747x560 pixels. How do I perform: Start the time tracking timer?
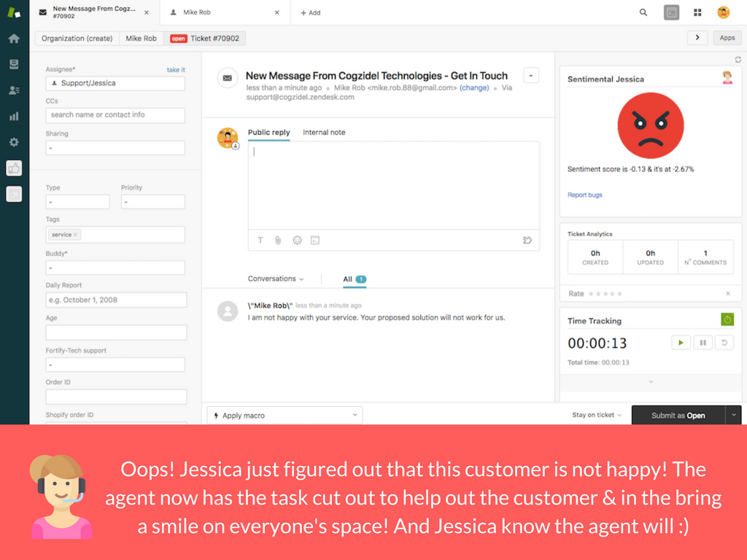tap(681, 343)
